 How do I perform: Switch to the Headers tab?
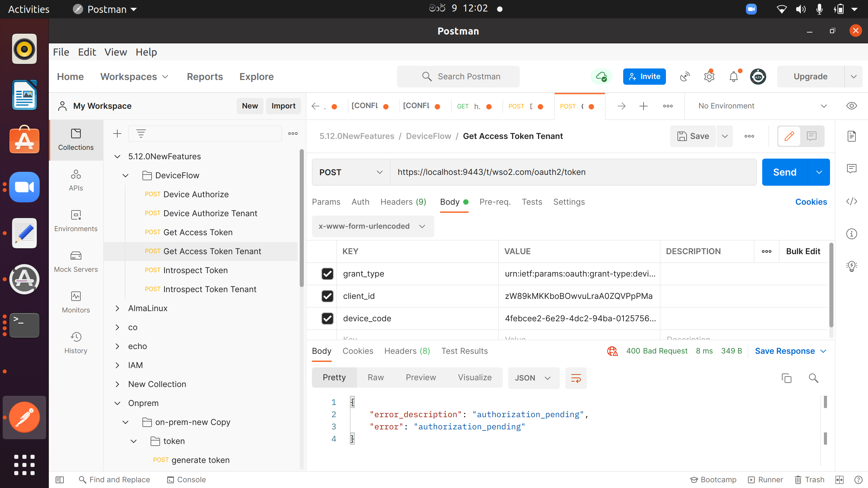403,202
